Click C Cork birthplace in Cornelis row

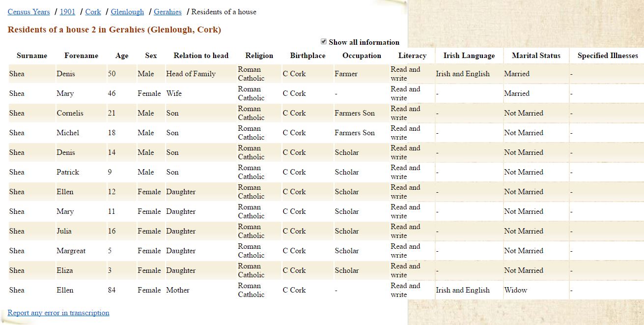[294, 113]
